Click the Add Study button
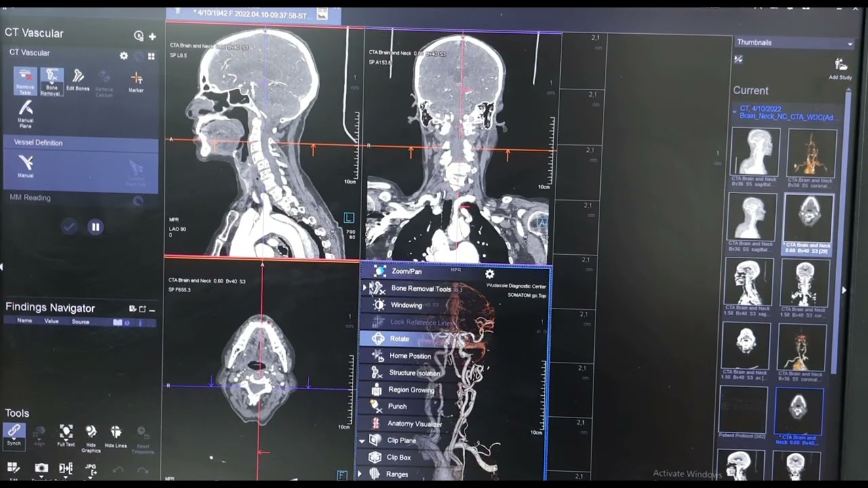 (841, 68)
